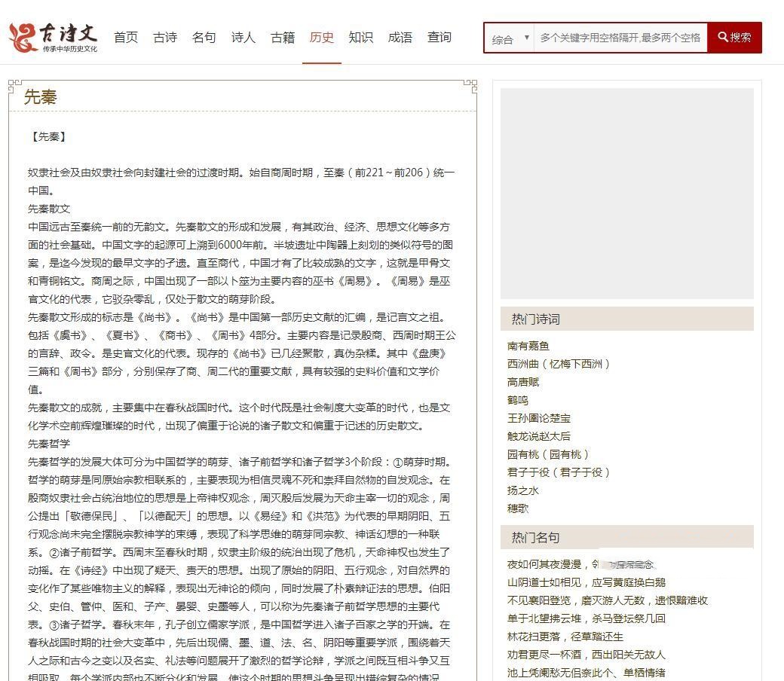
Task: Open the 古诗 navigation item
Action: coord(165,37)
